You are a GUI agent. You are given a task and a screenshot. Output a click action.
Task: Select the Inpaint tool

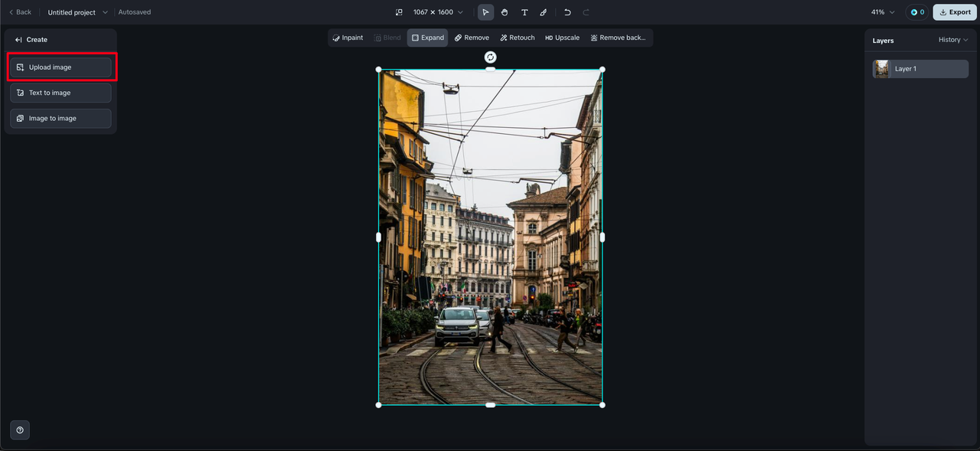coord(348,38)
